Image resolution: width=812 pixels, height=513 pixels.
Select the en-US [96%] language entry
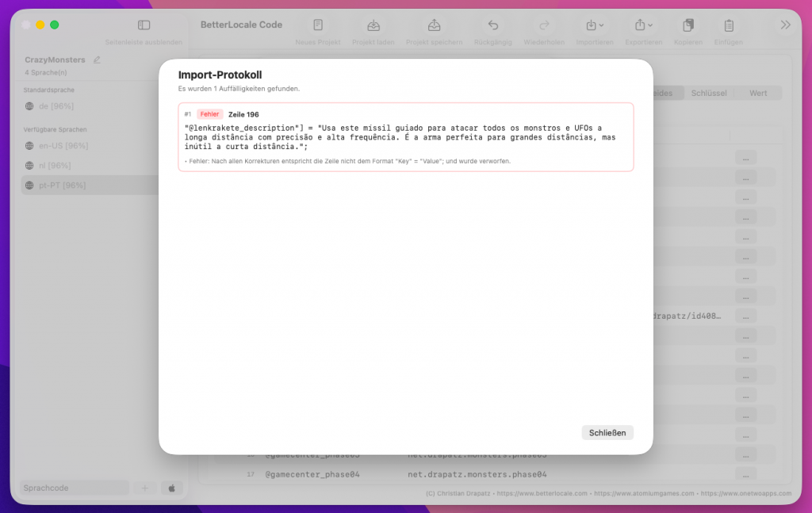coord(64,146)
